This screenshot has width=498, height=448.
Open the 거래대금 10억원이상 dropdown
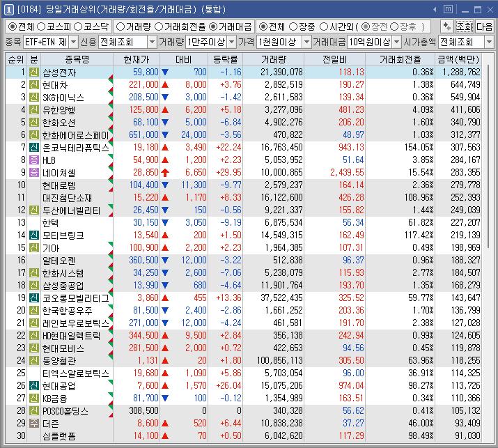click(x=396, y=42)
